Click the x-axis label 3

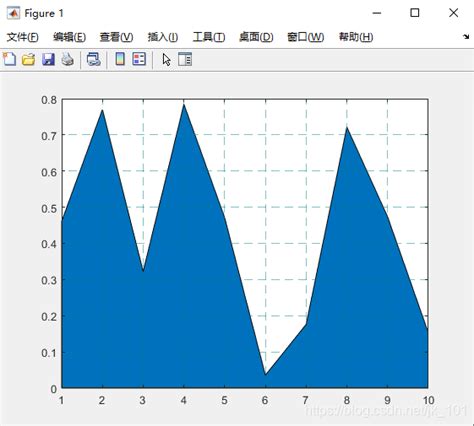point(143,400)
